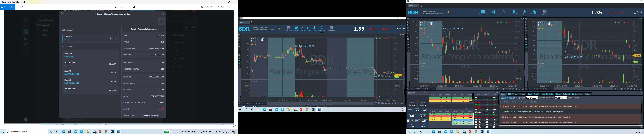Open the Key Statistics tab
644x134 pixels.
click(x=548, y=94)
